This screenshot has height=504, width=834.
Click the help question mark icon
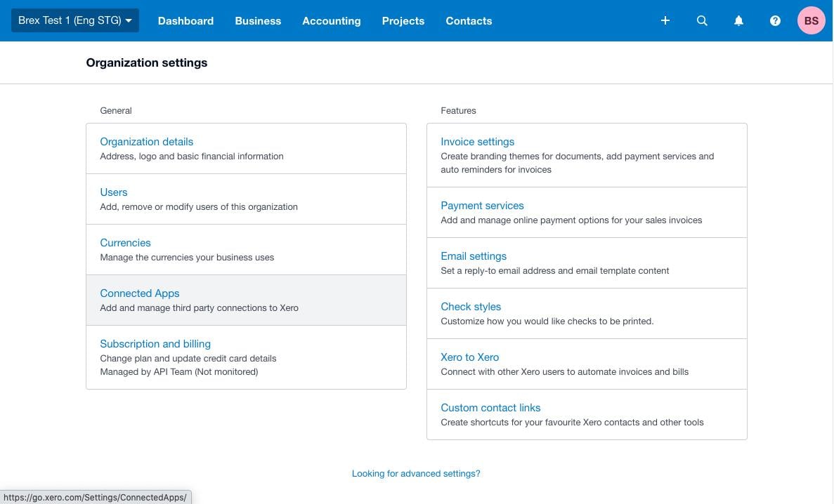775,20
